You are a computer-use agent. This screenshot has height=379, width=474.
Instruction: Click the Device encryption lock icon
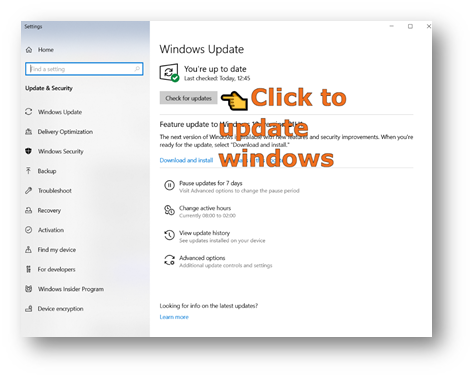(x=29, y=308)
